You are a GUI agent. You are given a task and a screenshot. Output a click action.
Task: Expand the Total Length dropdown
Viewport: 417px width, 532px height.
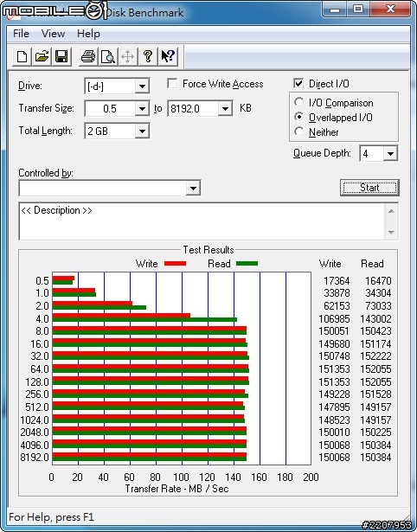(142, 131)
